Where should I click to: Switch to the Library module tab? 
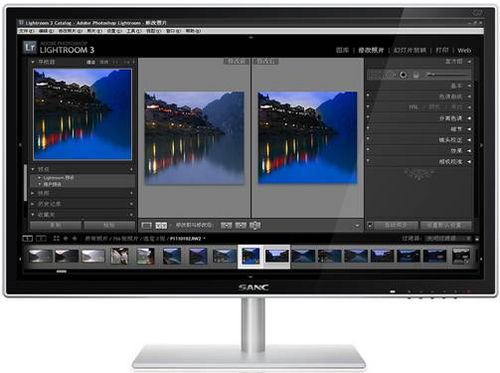[x=342, y=50]
